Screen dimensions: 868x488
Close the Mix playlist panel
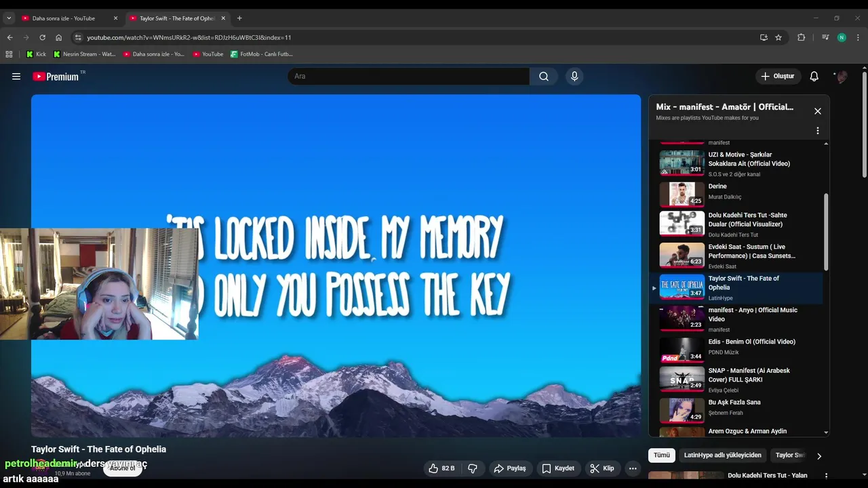(818, 111)
